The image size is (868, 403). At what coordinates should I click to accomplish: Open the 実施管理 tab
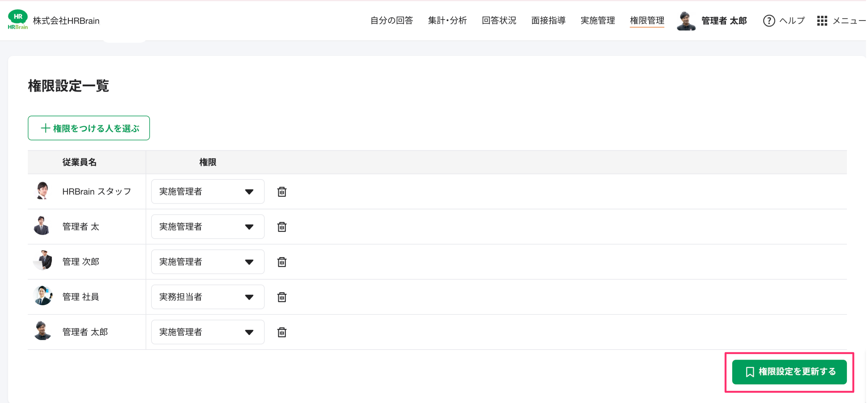click(x=598, y=20)
